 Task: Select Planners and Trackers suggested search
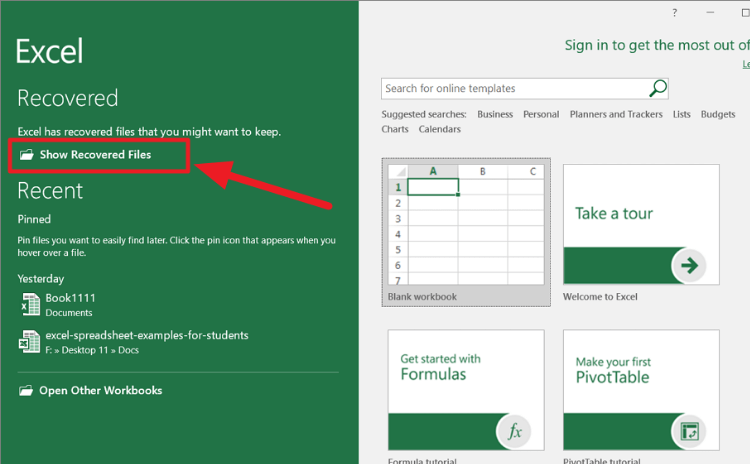[x=616, y=114]
